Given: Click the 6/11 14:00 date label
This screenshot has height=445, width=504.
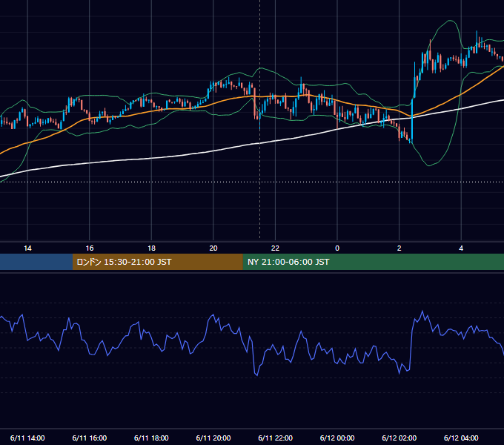Looking at the screenshot, I should [x=27, y=438].
